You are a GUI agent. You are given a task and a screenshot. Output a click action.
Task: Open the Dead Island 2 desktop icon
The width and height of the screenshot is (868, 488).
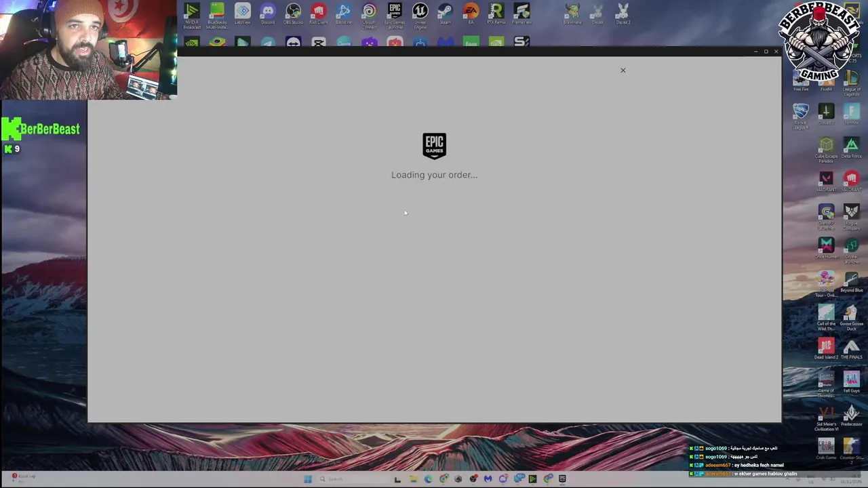[826, 348]
